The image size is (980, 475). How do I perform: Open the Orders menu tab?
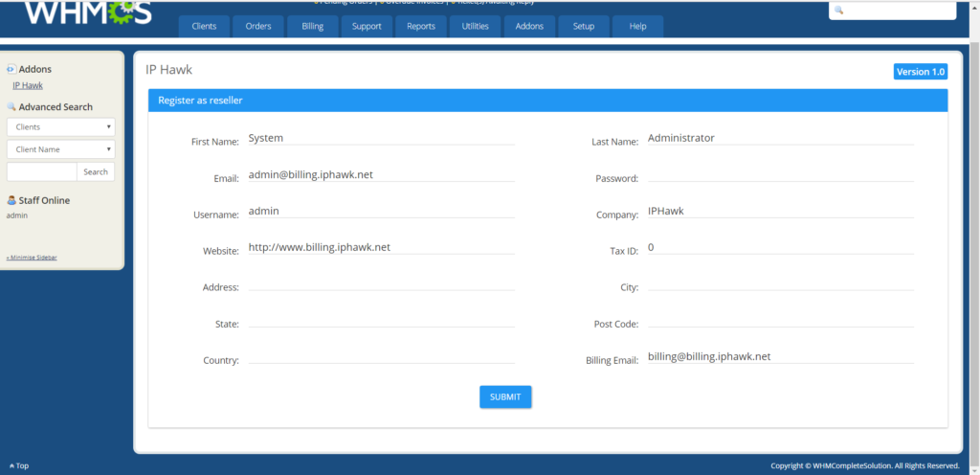258,26
